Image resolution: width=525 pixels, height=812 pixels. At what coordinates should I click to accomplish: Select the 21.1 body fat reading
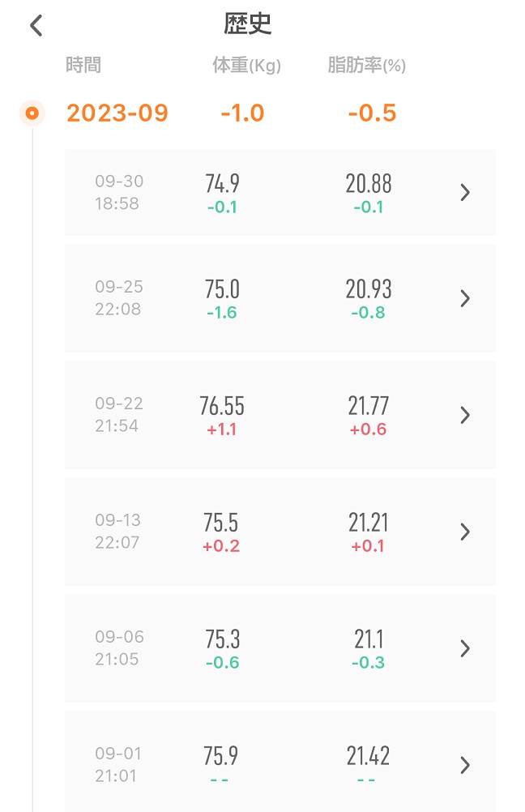tap(369, 639)
